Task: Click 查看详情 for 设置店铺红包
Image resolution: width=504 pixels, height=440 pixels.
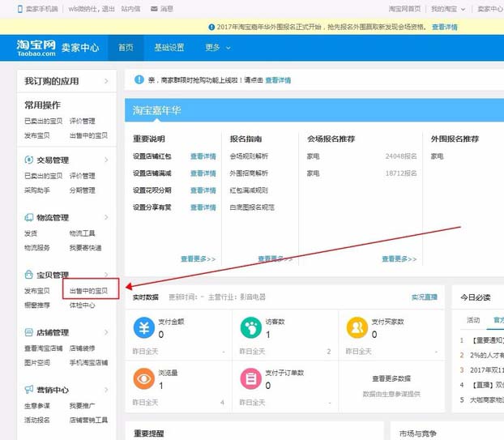Action: click(x=203, y=156)
